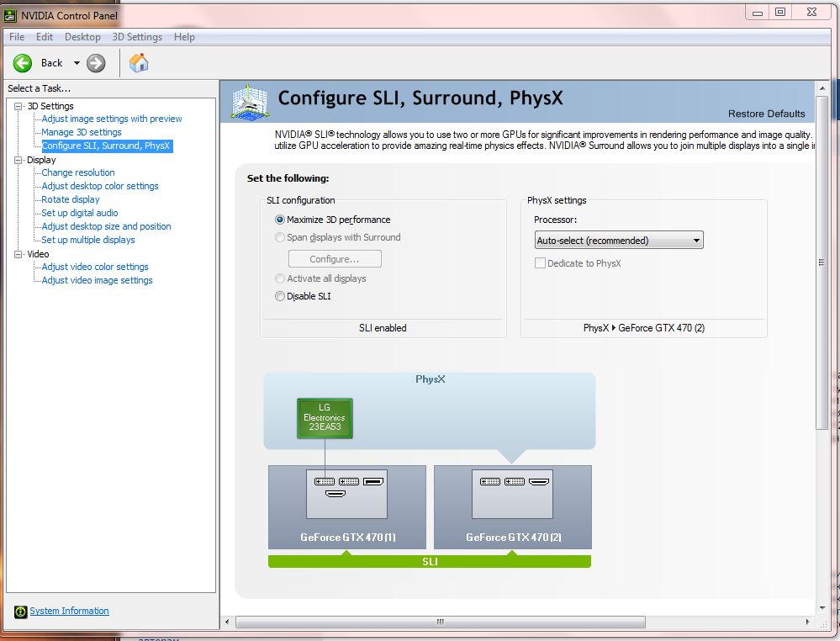Click the Back text label in toolbar
This screenshot has width=840, height=641.
(x=52, y=63)
